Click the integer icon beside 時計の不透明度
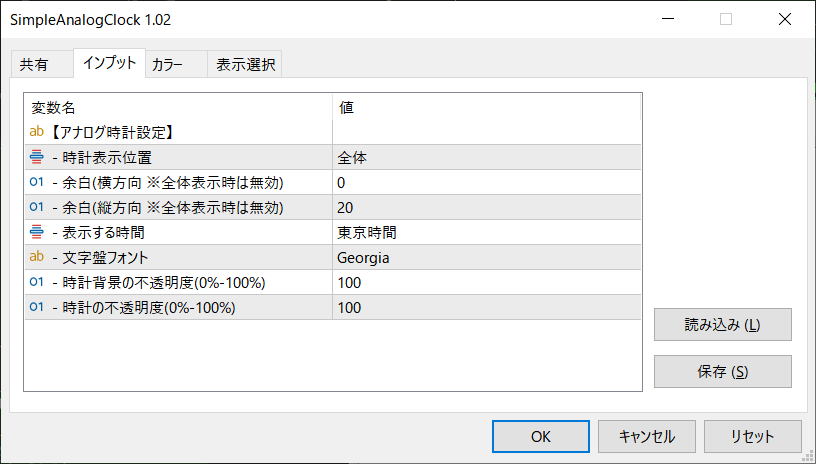 tap(37, 307)
